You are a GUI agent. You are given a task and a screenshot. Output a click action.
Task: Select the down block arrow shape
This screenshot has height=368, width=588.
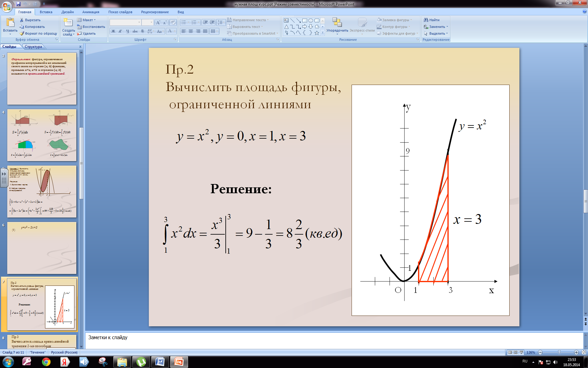point(311,27)
